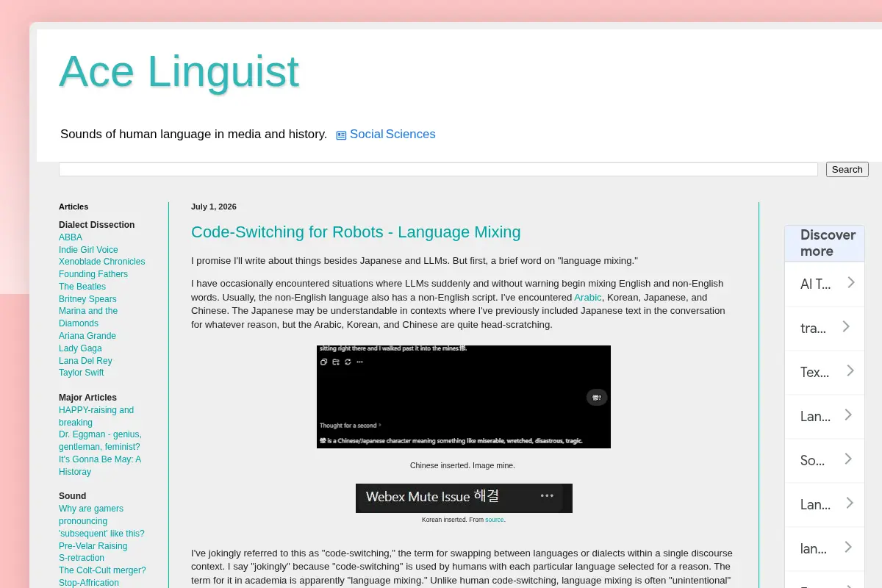882x588 pixels.
Task: Open The Beatles article
Action: [82, 287]
